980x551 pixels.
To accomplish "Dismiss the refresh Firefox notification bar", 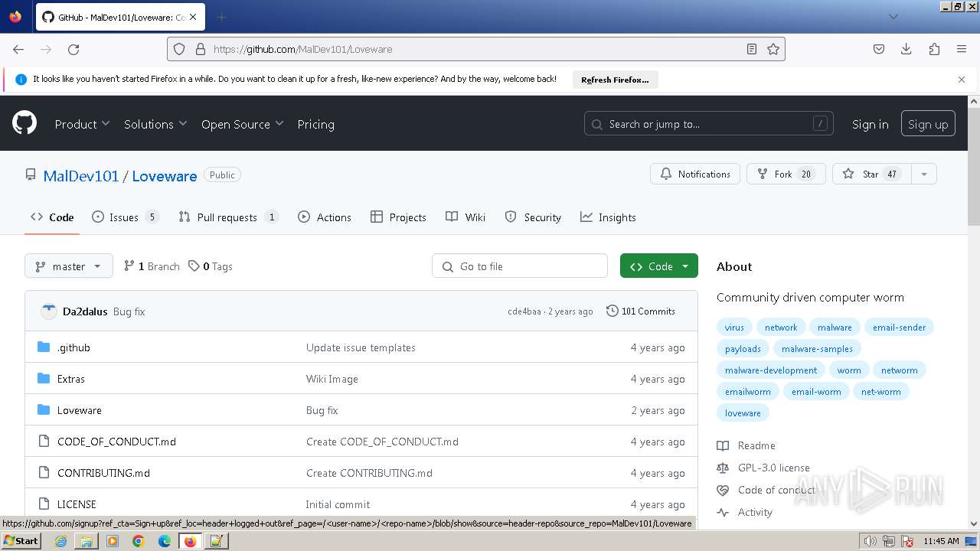I will tap(962, 80).
